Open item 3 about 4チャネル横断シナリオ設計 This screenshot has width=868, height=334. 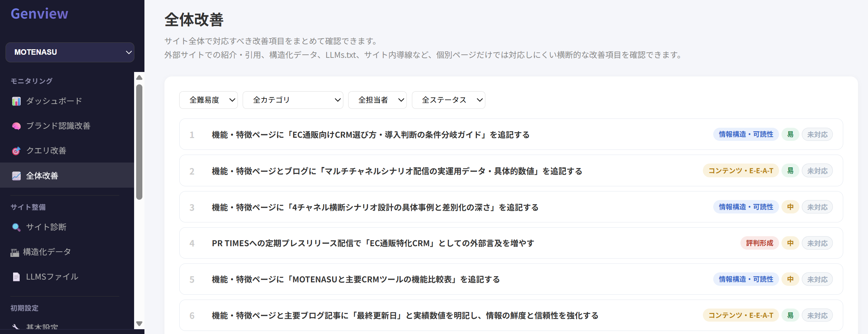[x=511, y=207]
